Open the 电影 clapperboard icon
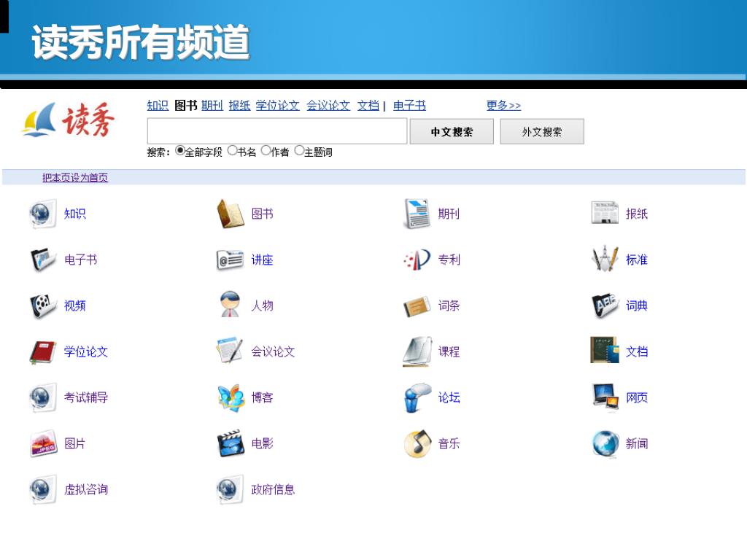Viewport: 747px width, 560px height. [231, 443]
